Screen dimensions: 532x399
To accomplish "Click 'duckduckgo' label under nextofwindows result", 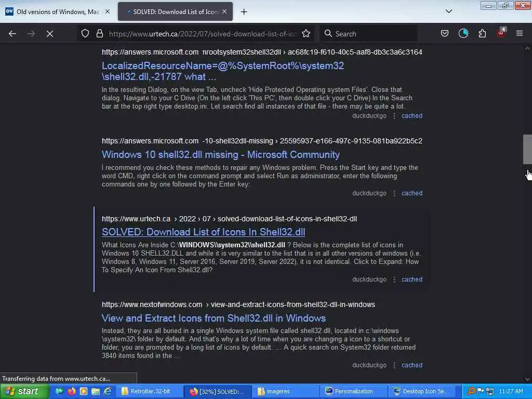I will pos(369,365).
